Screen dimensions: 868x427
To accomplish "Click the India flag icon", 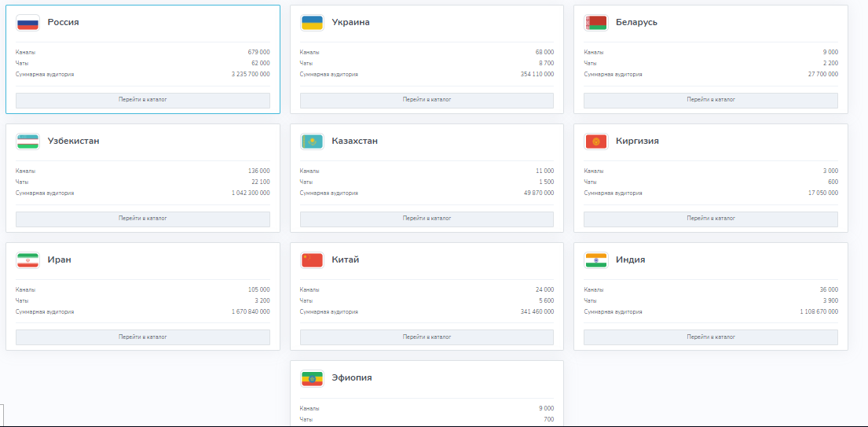I will tap(595, 260).
